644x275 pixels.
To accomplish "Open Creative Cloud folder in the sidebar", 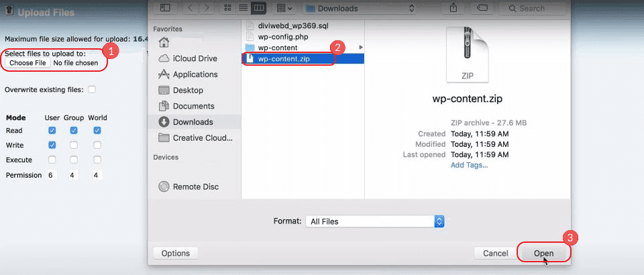I will pyautogui.click(x=195, y=138).
